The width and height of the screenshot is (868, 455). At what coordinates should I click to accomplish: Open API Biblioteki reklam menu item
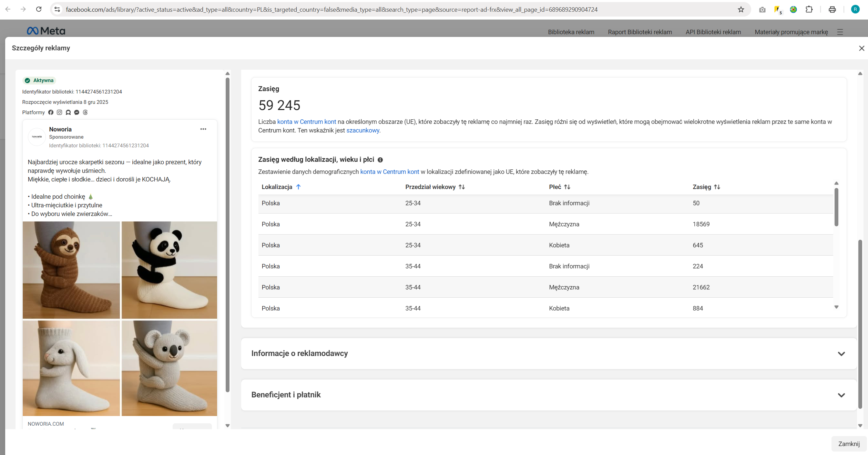(713, 32)
